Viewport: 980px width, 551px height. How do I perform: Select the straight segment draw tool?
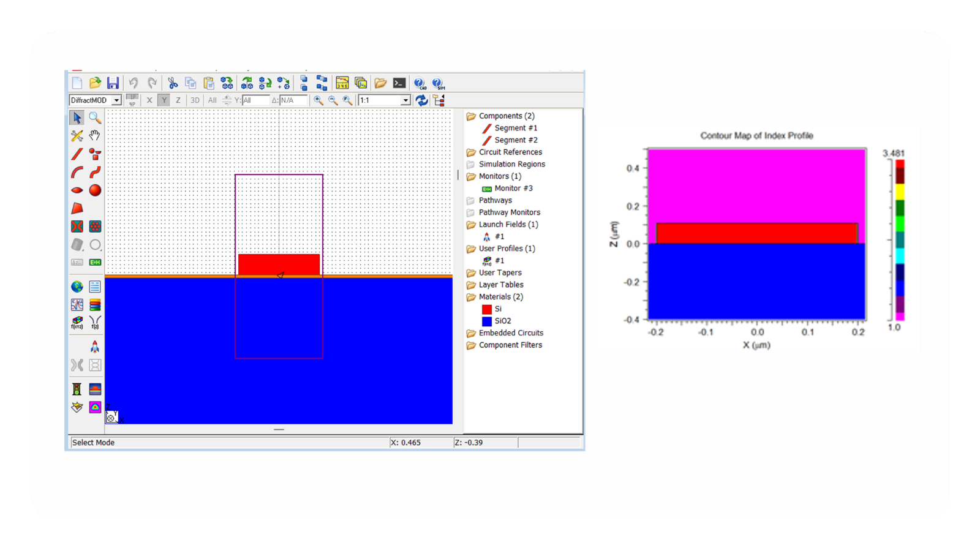77,154
